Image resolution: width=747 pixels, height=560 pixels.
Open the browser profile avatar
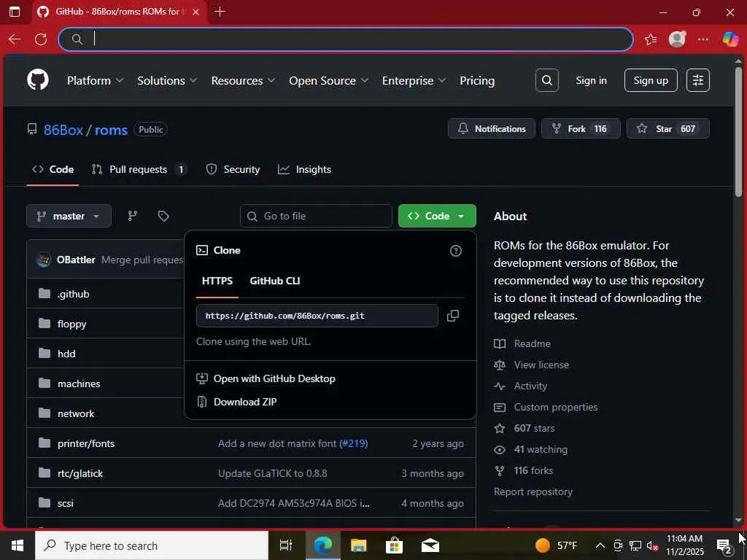coord(677,39)
